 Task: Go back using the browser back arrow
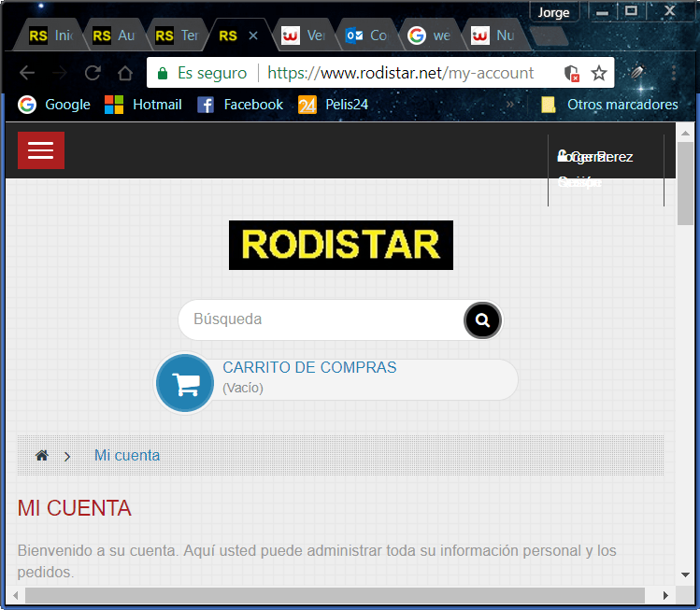pos(27,73)
